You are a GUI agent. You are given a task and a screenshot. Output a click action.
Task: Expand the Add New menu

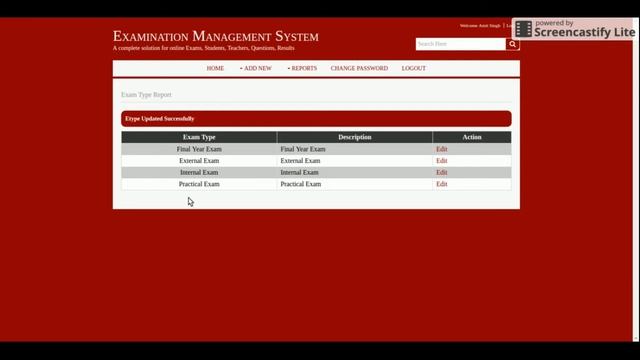click(x=256, y=68)
